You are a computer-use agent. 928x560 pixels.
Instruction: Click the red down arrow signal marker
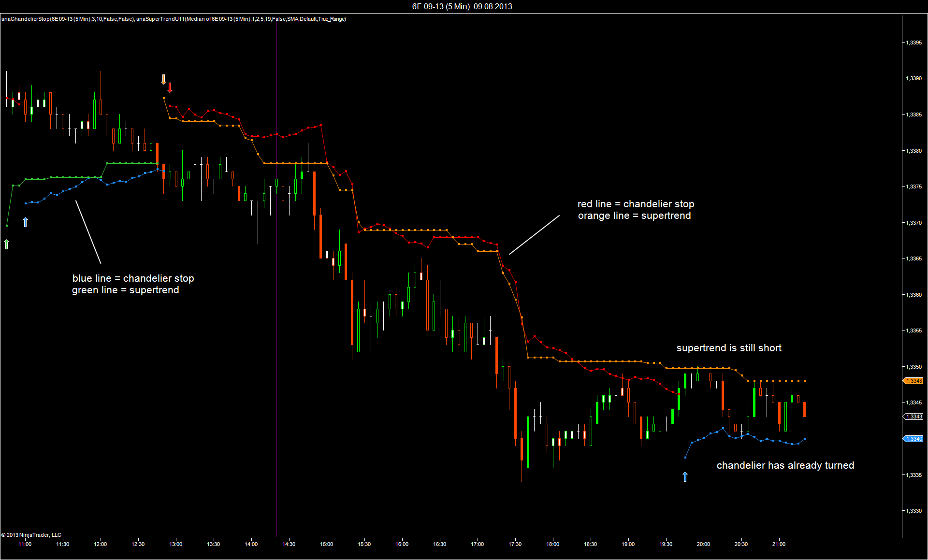coord(170,87)
